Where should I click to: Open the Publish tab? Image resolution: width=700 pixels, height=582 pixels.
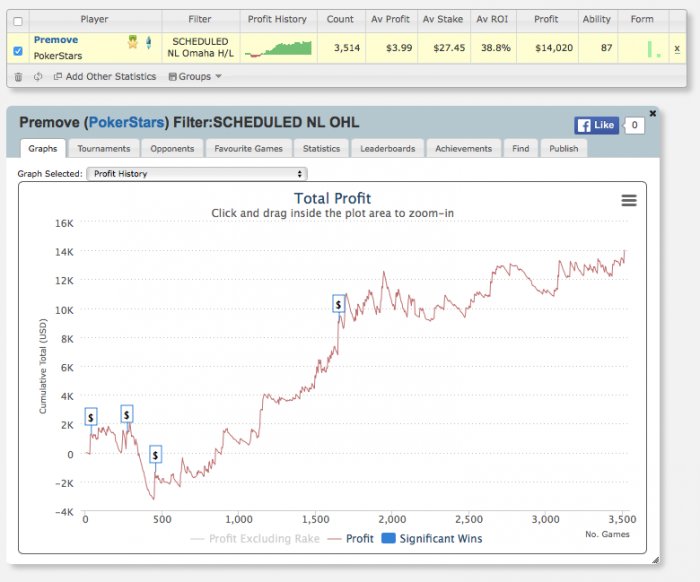[563, 149]
